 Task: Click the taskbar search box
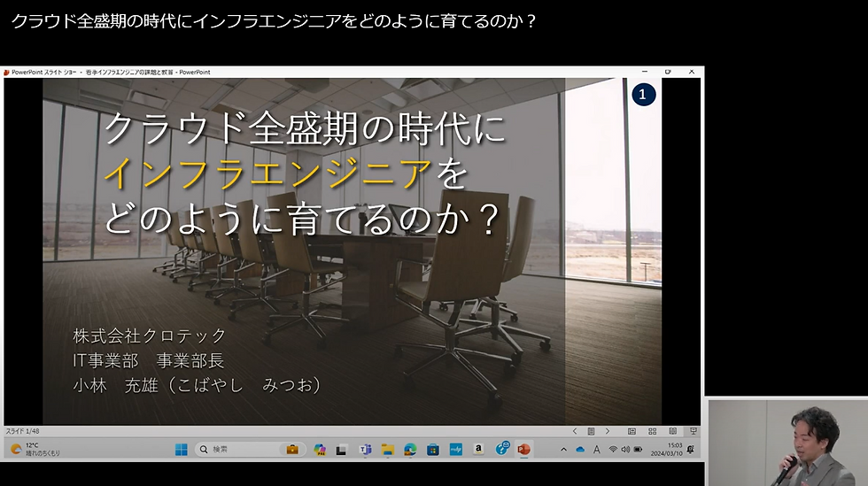(249, 450)
